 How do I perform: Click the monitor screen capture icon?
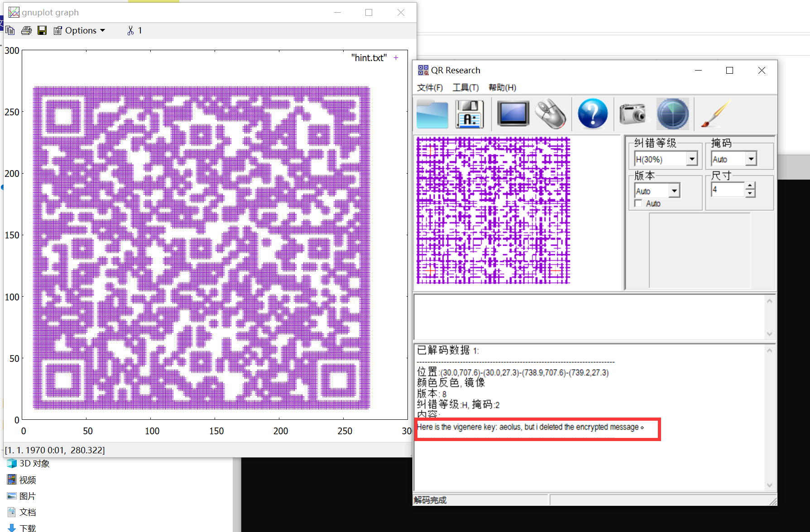click(513, 113)
